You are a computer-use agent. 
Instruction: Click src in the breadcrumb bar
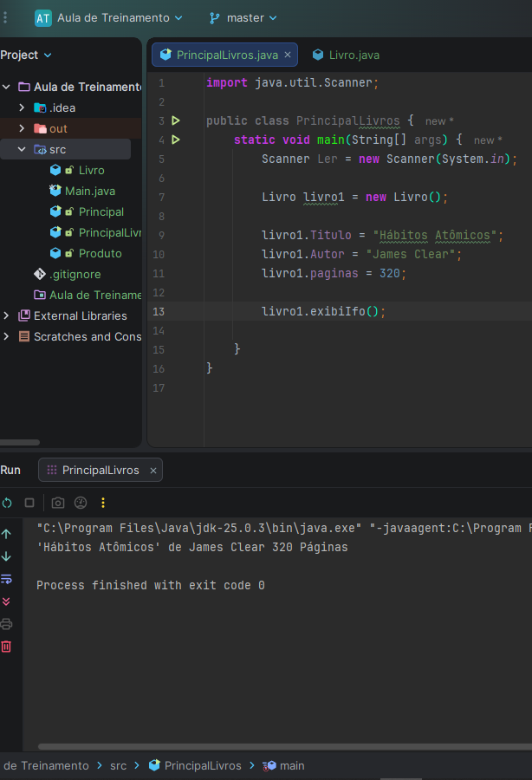coord(119,765)
